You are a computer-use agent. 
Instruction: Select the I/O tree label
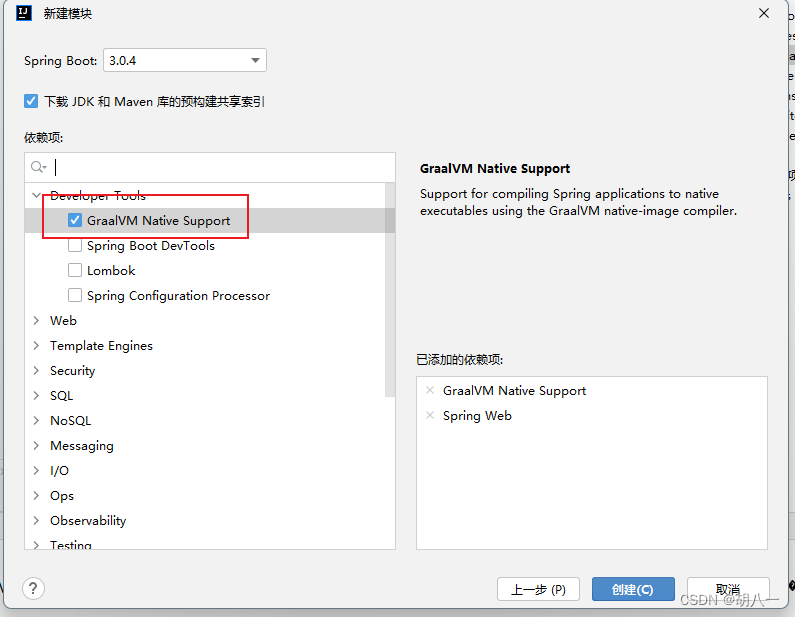[59, 471]
